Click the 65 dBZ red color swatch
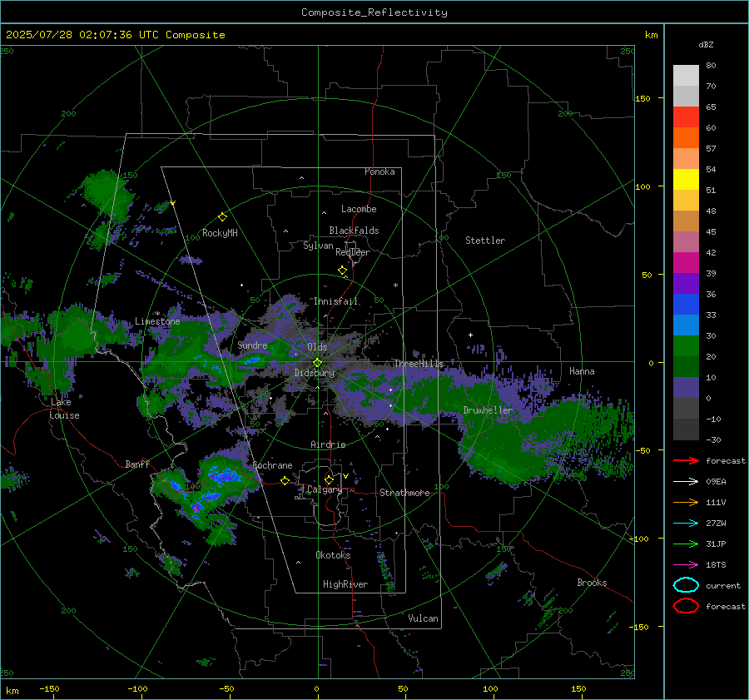 click(686, 117)
